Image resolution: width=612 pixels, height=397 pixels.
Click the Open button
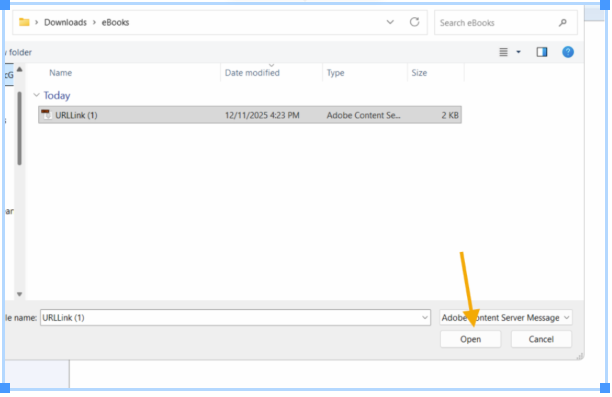point(470,339)
